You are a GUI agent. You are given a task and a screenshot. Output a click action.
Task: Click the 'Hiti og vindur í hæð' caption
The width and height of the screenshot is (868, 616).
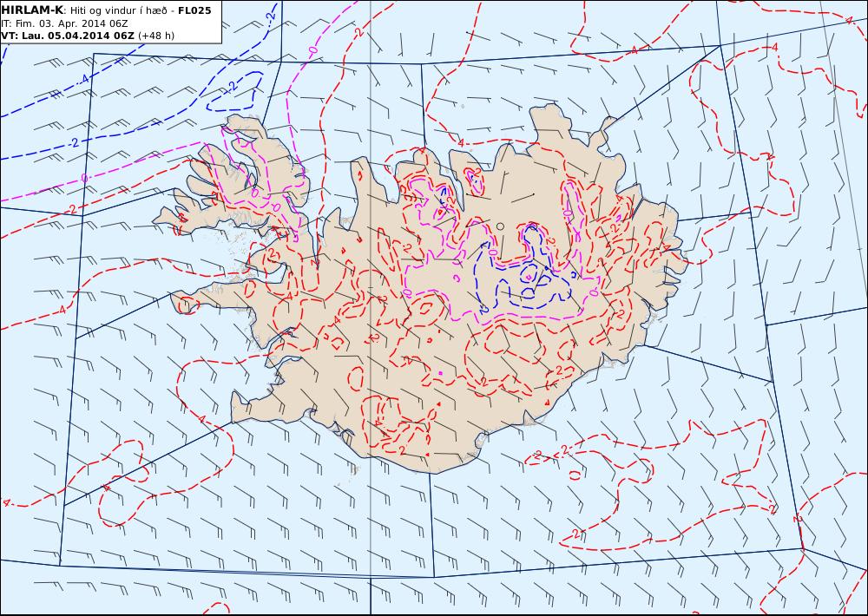(118, 10)
